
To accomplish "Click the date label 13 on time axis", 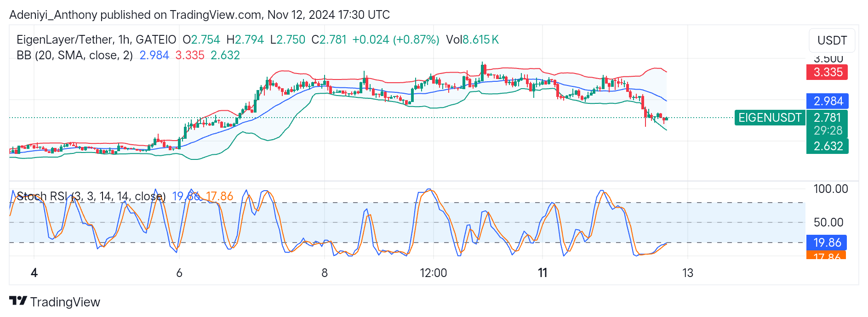I will [687, 273].
